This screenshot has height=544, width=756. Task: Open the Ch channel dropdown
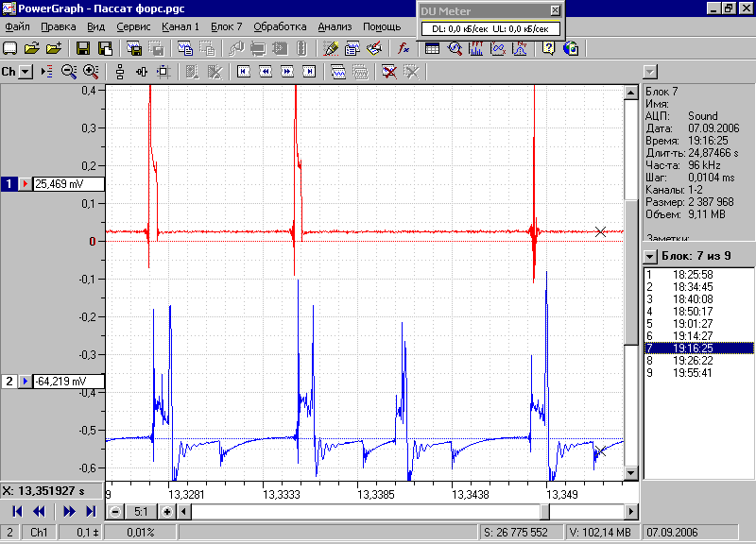point(26,72)
